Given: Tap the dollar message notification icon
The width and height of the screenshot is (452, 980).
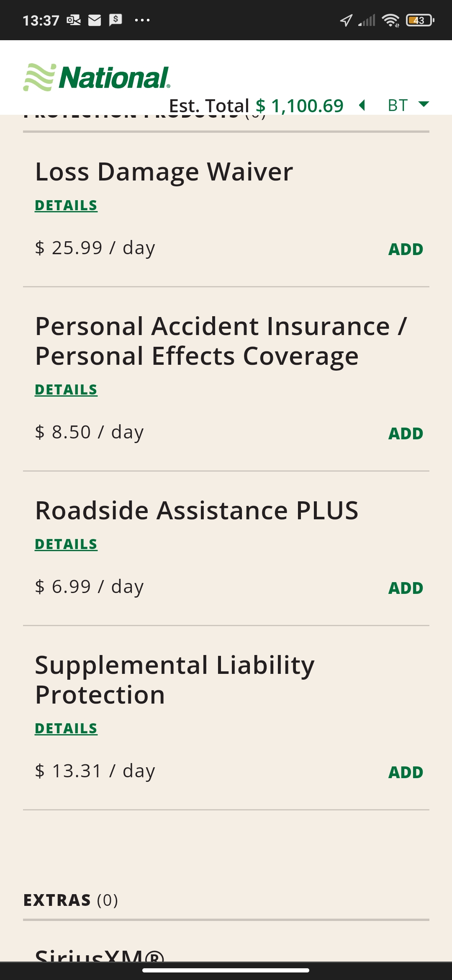Looking at the screenshot, I should (x=116, y=20).
